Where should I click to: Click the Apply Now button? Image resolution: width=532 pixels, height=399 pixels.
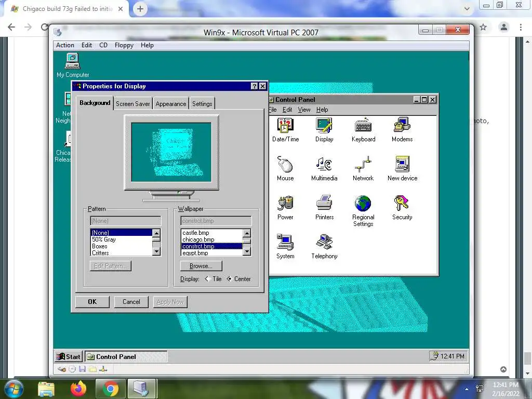click(x=170, y=302)
